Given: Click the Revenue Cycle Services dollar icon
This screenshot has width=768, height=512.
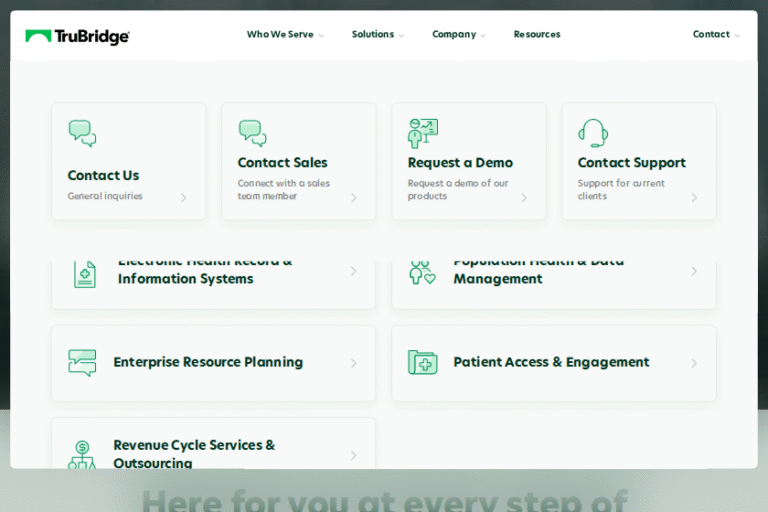Looking at the screenshot, I should click(82, 455).
